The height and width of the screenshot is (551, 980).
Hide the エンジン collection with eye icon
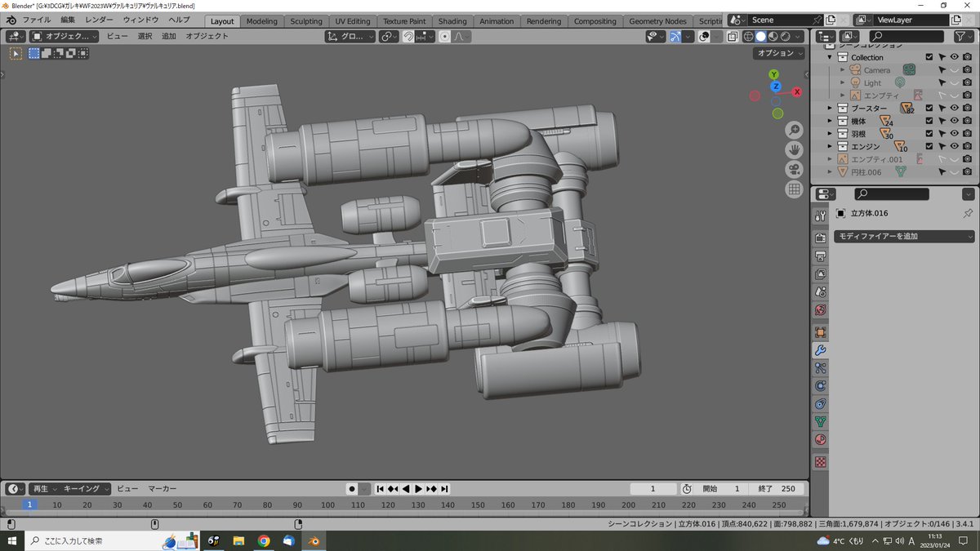coord(954,146)
